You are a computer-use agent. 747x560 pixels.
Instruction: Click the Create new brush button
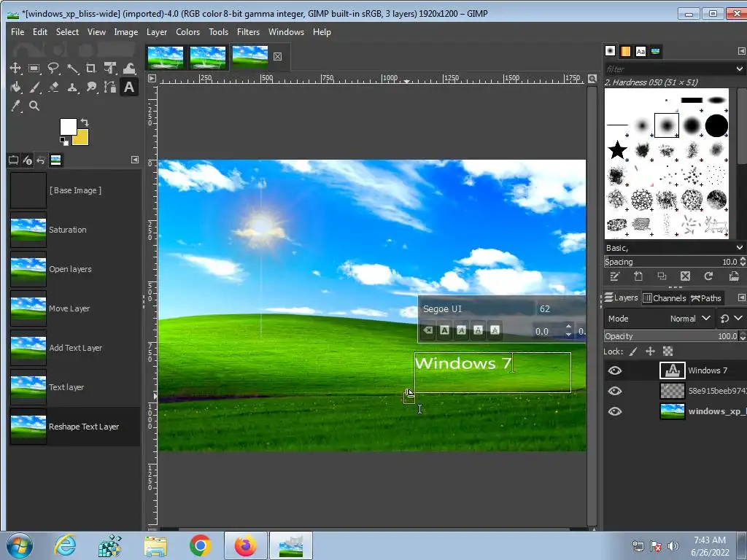coord(638,276)
